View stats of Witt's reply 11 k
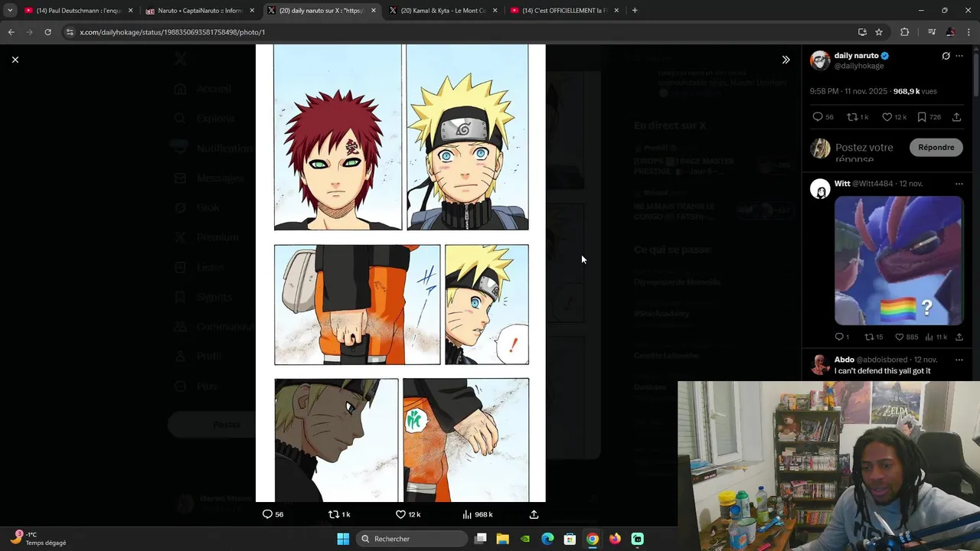Viewport: 980px width, 551px height. tap(935, 337)
